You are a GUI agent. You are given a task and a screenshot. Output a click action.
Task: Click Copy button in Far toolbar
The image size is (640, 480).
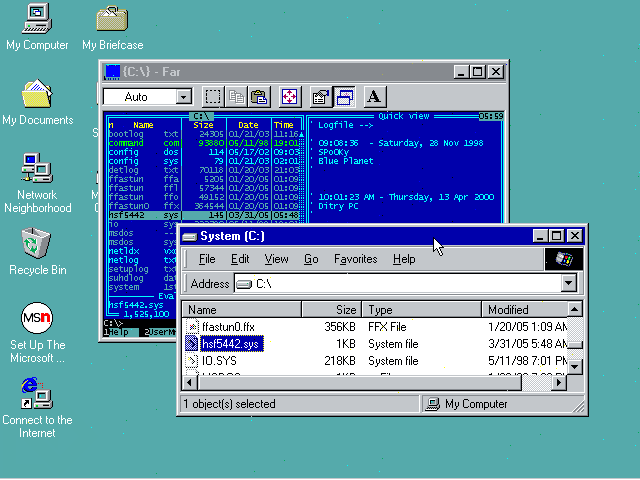pyautogui.click(x=236, y=97)
